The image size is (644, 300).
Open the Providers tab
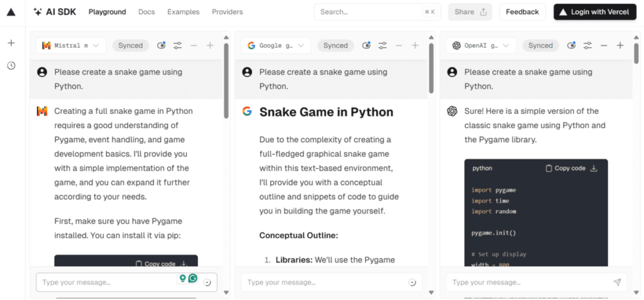[227, 12]
